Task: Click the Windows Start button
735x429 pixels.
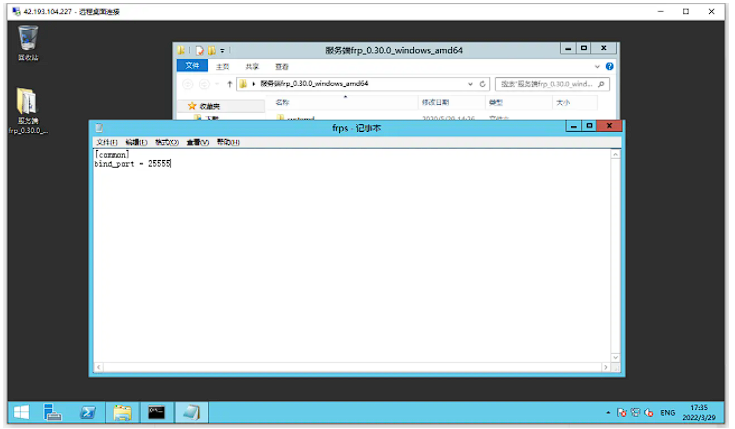Action: pyautogui.click(x=21, y=411)
